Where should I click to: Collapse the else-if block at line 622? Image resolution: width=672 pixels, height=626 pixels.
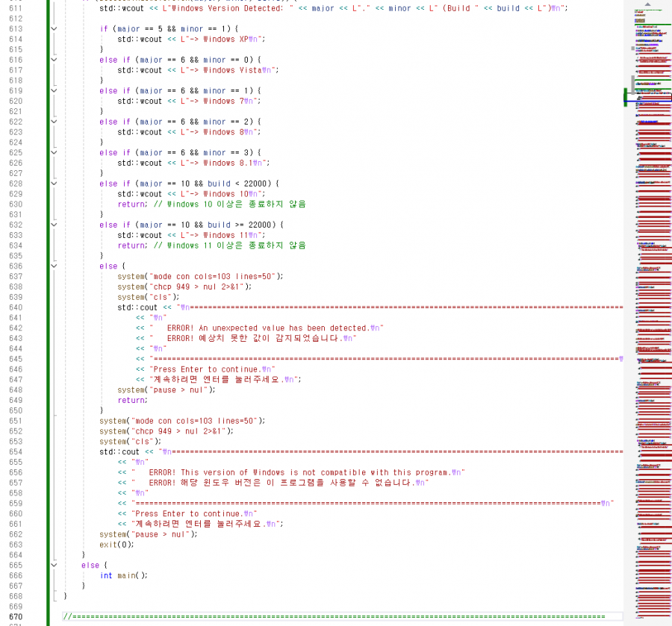point(54,122)
